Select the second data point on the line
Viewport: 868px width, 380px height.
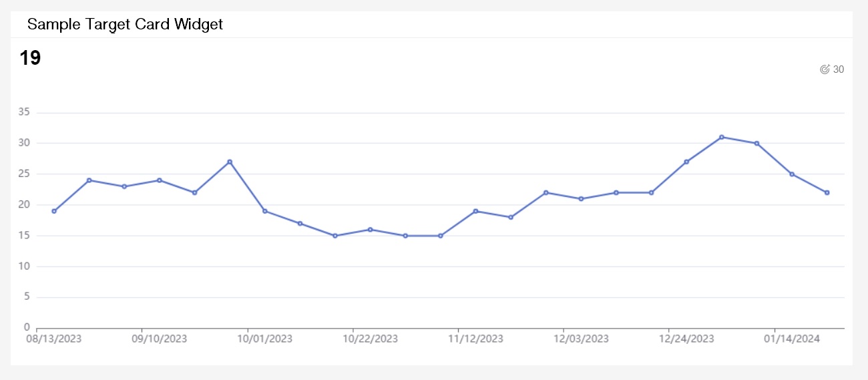click(x=89, y=180)
